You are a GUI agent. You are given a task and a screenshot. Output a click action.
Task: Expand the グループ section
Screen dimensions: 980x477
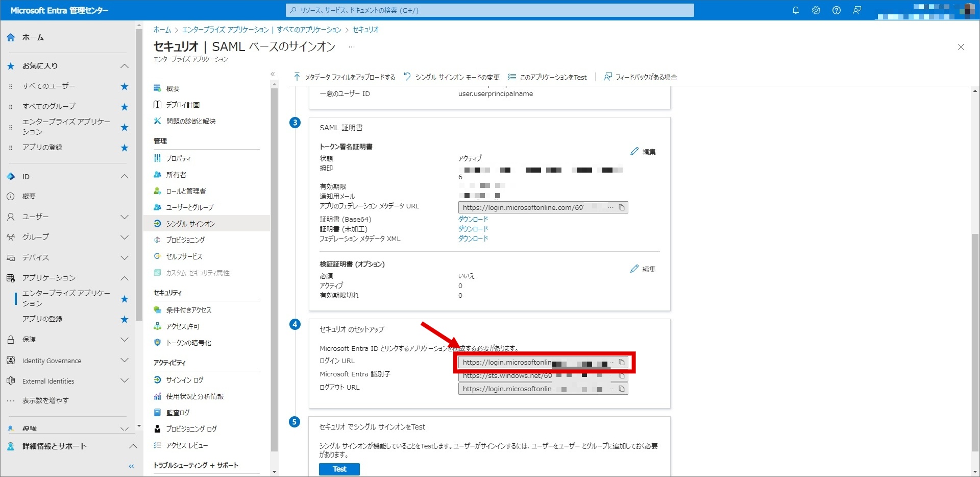click(x=124, y=237)
